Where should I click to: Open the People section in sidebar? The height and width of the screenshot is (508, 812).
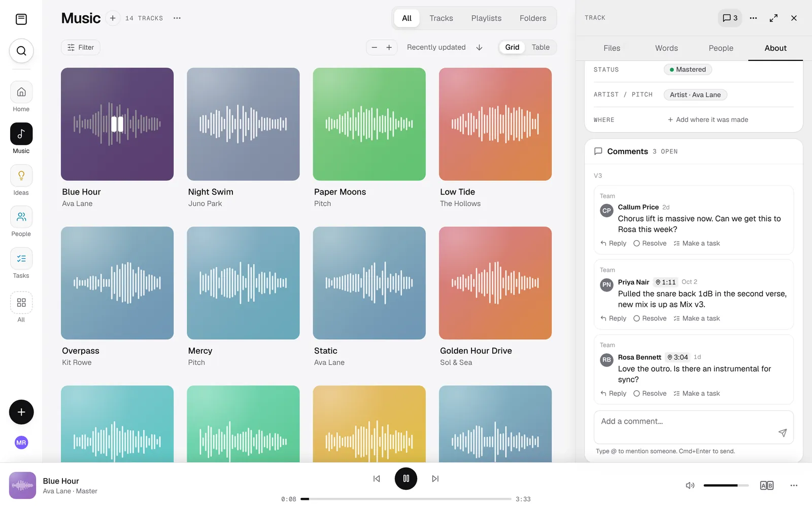click(21, 222)
